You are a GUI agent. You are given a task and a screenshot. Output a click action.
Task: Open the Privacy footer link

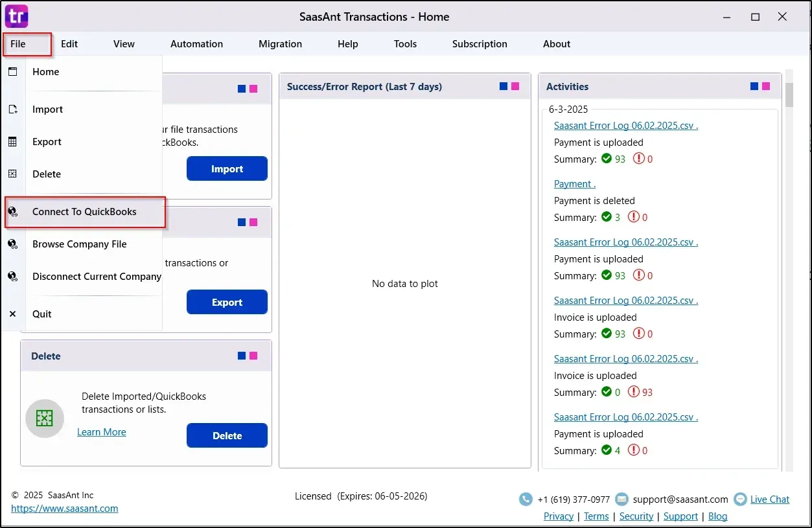click(559, 516)
